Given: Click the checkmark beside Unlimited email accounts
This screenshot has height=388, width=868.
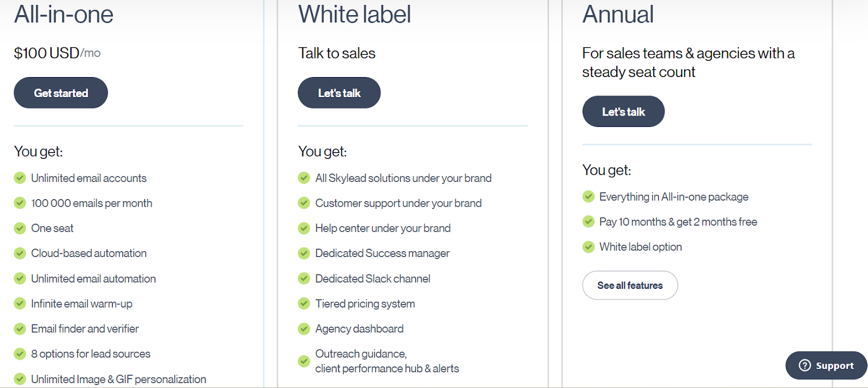Looking at the screenshot, I should pos(20,177).
